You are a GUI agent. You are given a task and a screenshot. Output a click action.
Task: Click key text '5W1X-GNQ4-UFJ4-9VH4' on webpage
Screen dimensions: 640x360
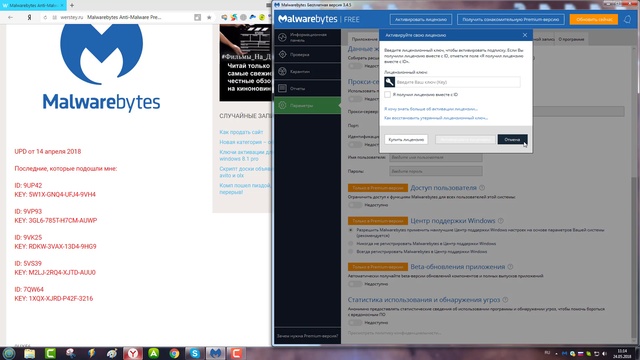(x=62, y=194)
